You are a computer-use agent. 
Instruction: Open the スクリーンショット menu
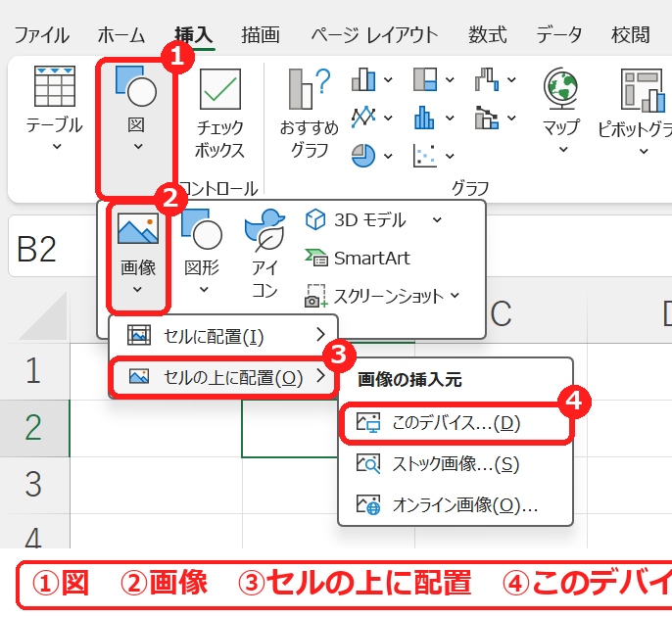pos(382,296)
